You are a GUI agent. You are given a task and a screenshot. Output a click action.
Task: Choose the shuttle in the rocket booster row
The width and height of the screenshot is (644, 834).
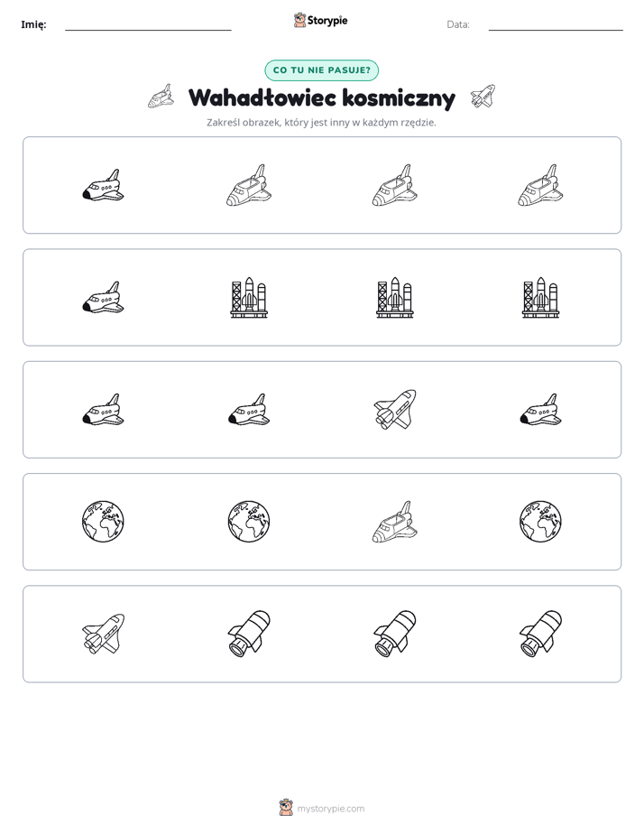(x=103, y=634)
